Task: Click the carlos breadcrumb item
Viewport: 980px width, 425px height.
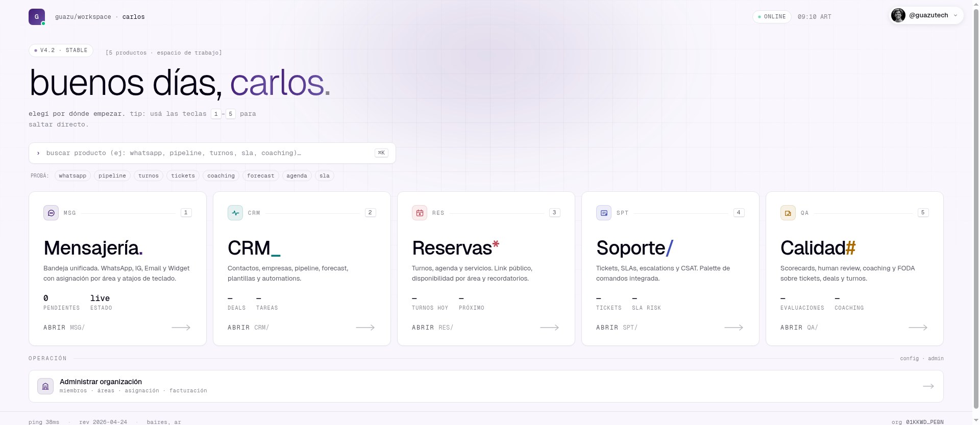Action: [134, 17]
